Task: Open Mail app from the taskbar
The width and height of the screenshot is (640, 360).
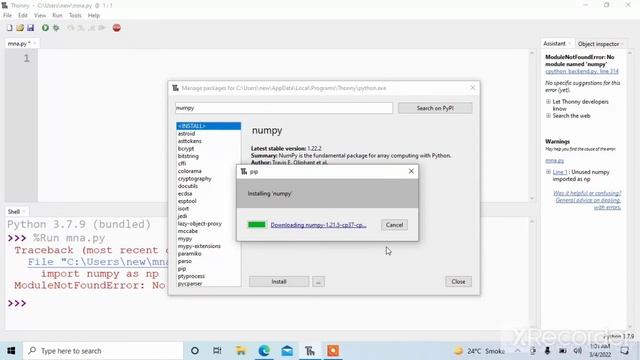Action: pyautogui.click(x=287, y=351)
